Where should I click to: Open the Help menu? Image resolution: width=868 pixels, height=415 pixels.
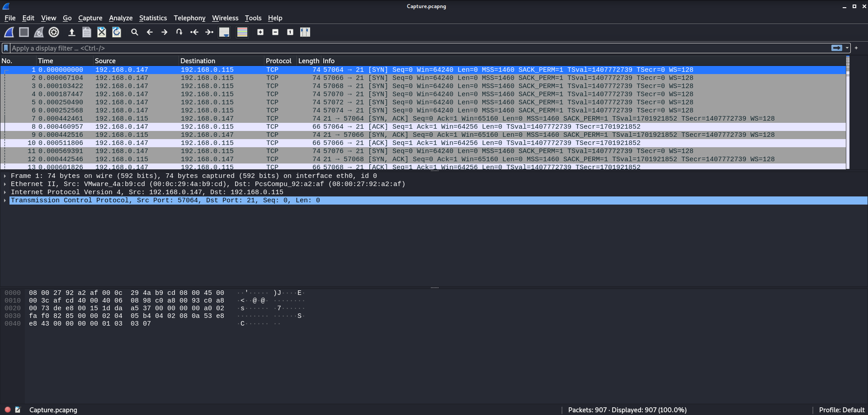[275, 18]
